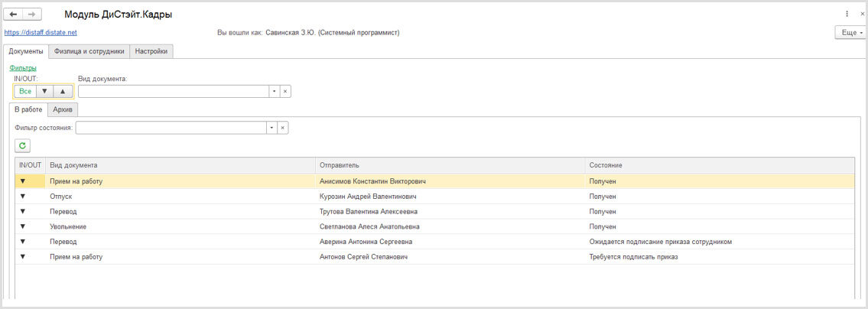Select the IN arrow in Анисимов's row
This screenshot has width=868, height=309.
[23, 181]
